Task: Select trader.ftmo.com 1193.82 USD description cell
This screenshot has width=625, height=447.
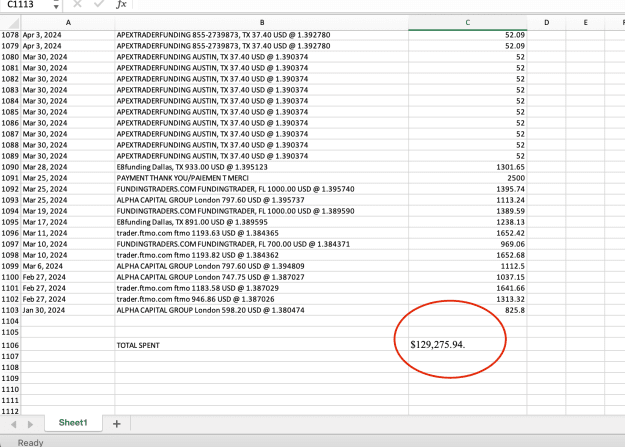Action: 262,255
